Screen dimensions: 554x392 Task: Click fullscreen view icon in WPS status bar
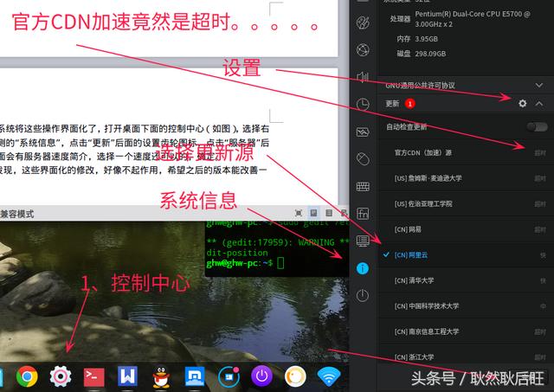(x=299, y=213)
